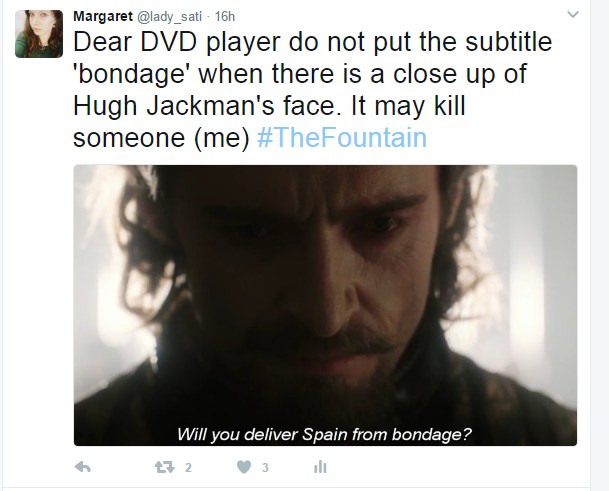Click Margaret's profile avatar picture
Screen dimensions: 609x491
(39, 34)
